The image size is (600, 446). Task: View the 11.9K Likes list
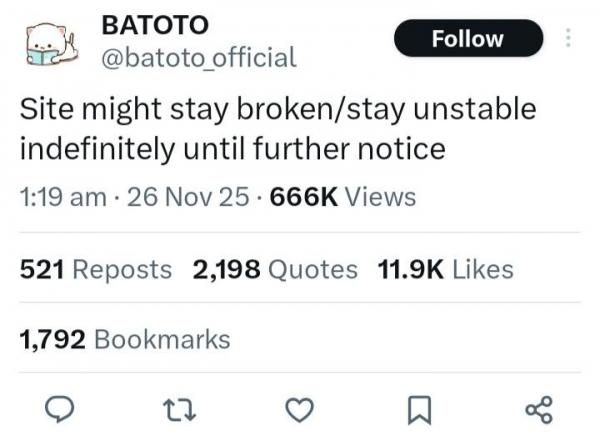445,270
